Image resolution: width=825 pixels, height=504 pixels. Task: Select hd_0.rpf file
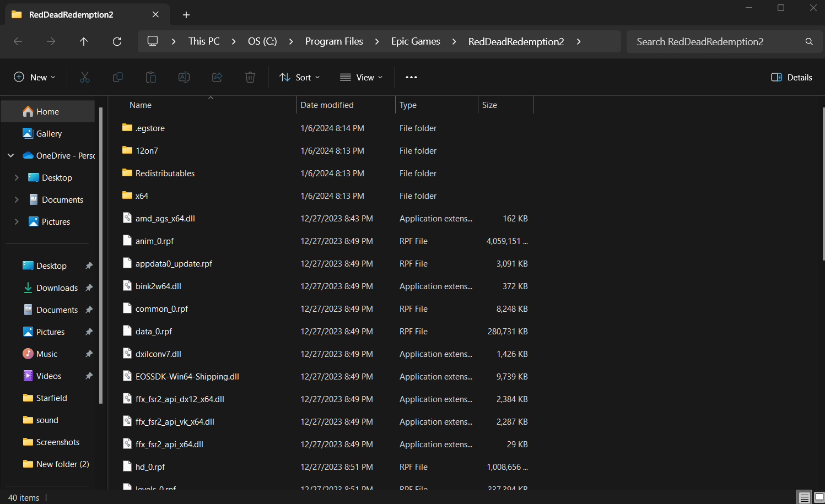tap(150, 467)
